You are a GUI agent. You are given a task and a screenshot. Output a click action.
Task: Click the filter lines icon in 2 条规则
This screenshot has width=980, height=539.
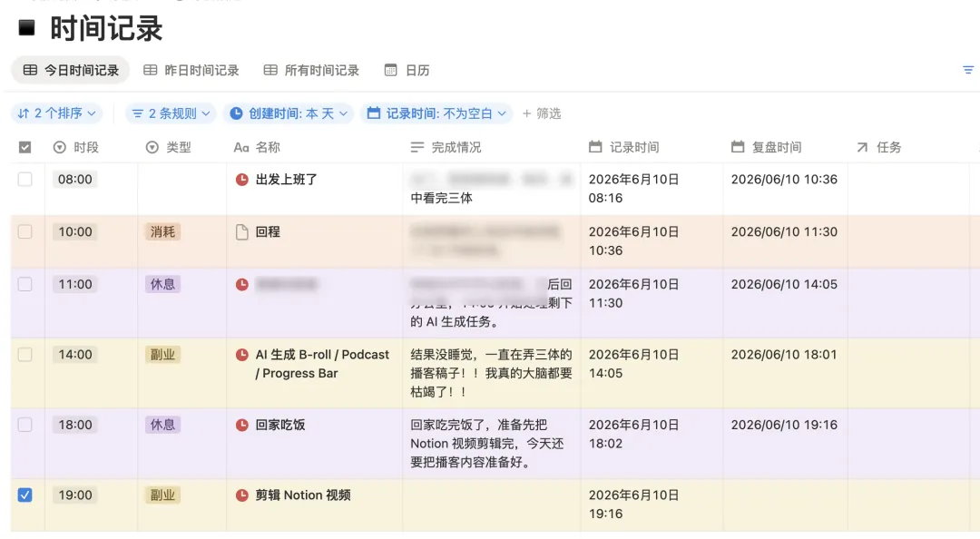138,113
